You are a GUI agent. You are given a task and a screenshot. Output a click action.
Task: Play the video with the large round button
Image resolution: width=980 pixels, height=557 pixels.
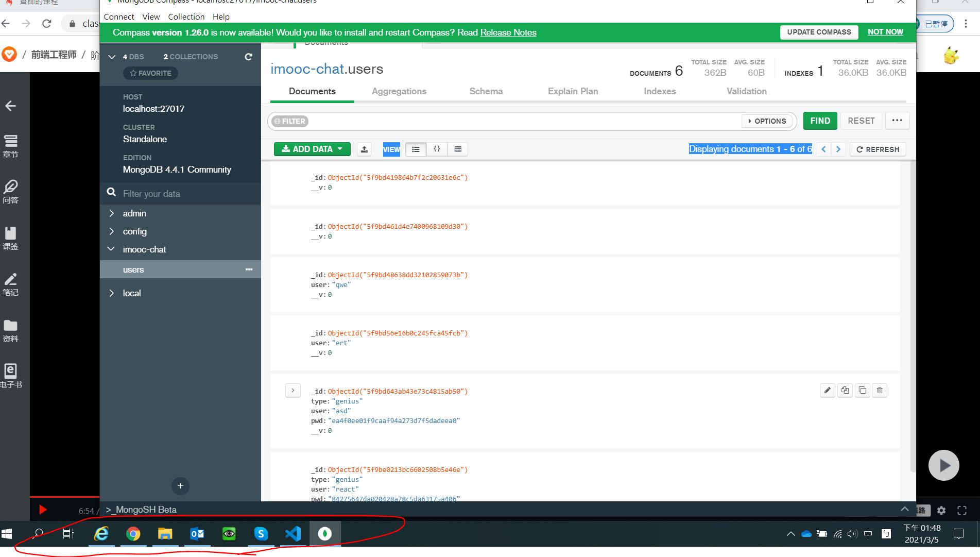click(x=943, y=465)
